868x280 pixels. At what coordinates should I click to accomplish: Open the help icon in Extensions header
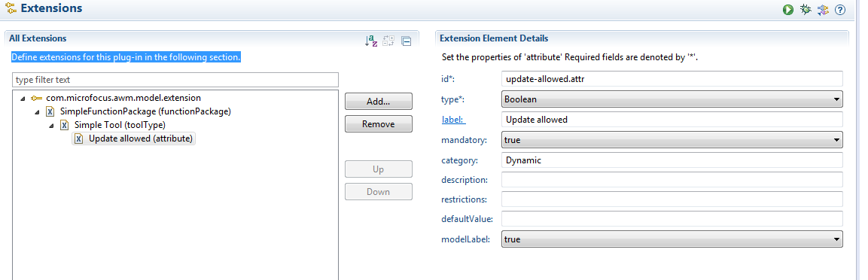[x=839, y=9]
